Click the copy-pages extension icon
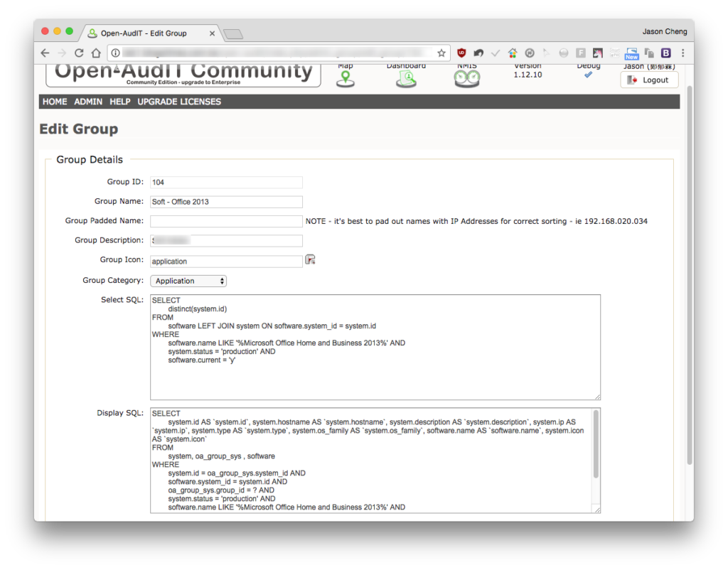Image resolution: width=728 pixels, height=570 pixels. (649, 53)
